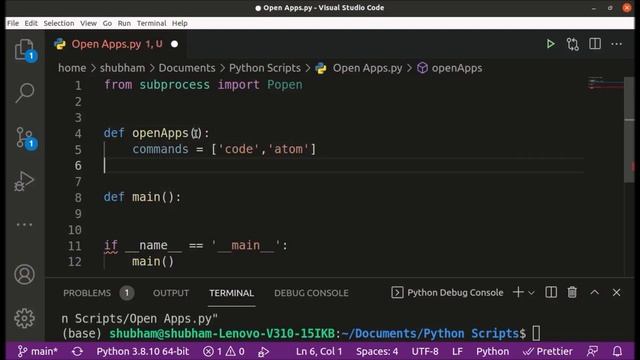Open the Go menu
The height and width of the screenshot is (360, 640).
107,23
